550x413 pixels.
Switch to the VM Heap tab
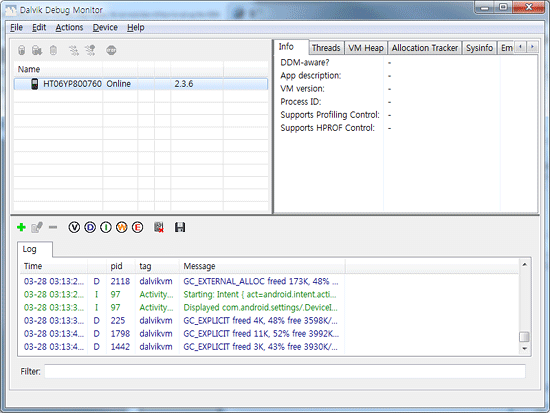tap(365, 48)
